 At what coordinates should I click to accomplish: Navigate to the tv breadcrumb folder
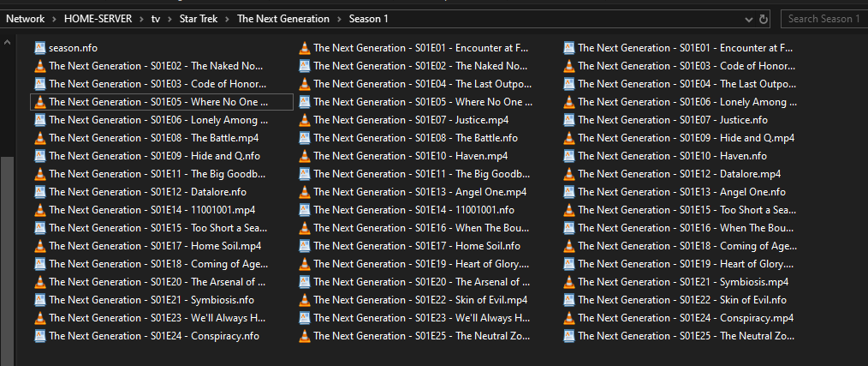pyautogui.click(x=155, y=19)
